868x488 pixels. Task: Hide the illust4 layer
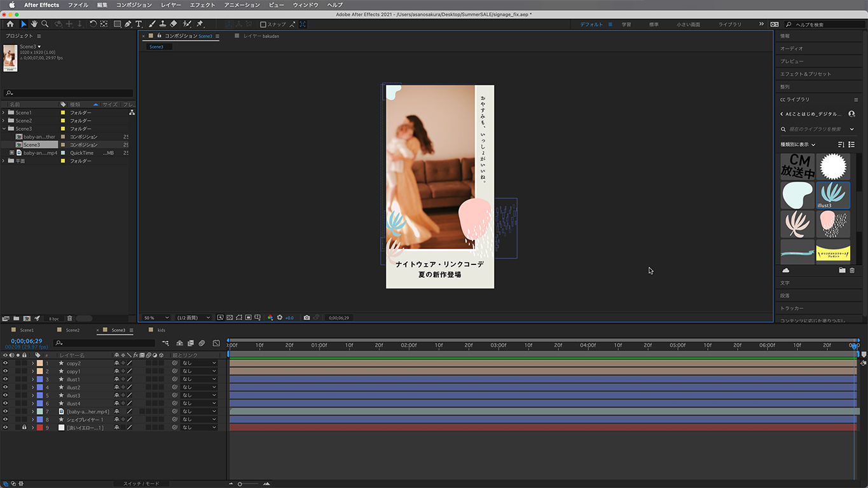coord(5,403)
